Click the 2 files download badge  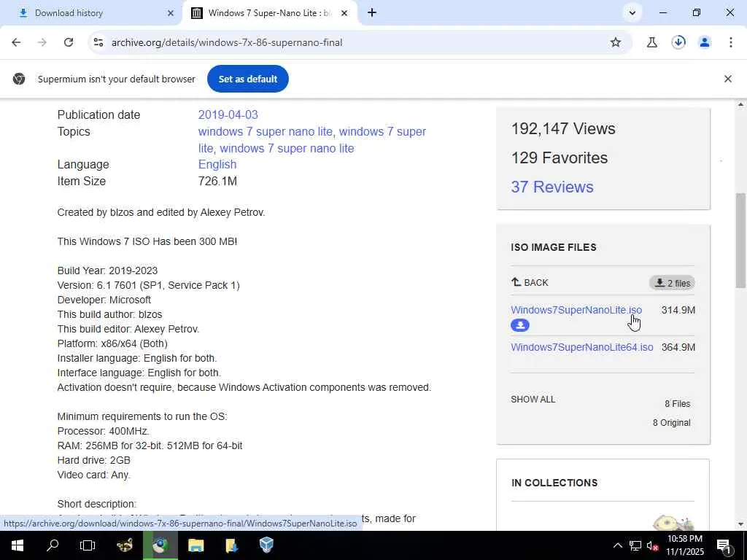click(672, 283)
